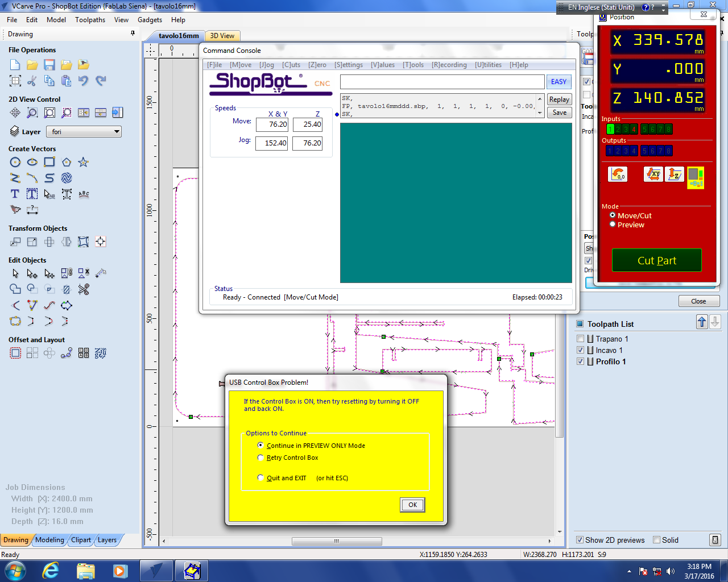This screenshot has height=582, width=728.
Task: Select the Draw Rectangle tool
Action: point(49,163)
